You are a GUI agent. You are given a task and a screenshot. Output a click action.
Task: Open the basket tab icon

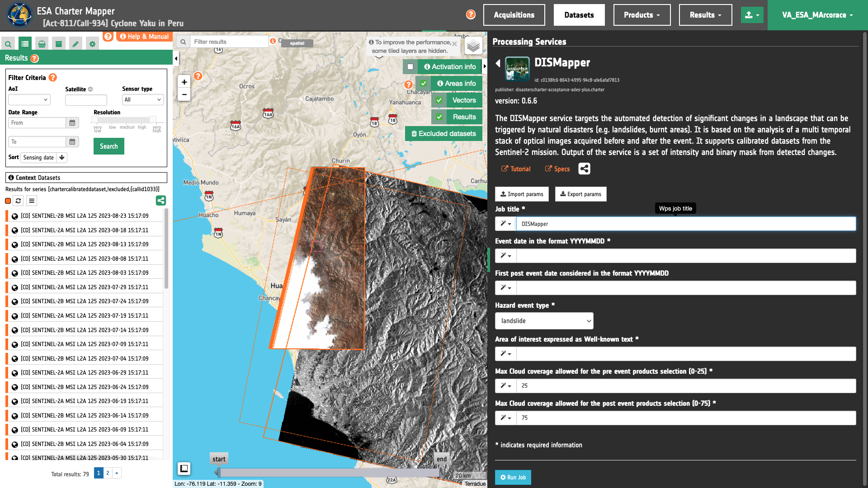[x=42, y=44]
